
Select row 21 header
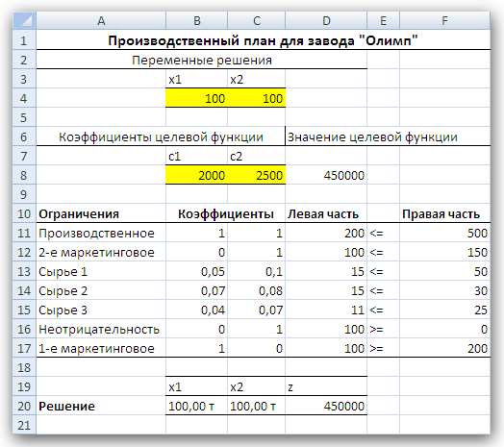pos(24,425)
